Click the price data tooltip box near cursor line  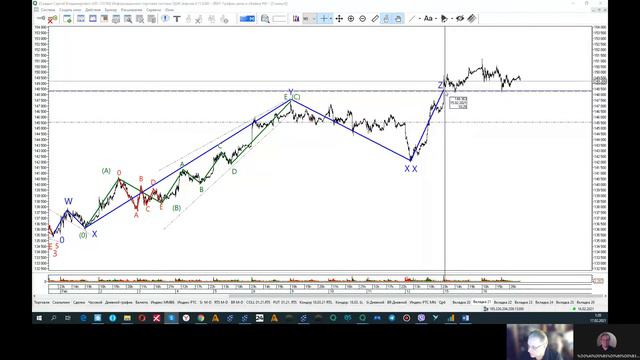point(458,102)
